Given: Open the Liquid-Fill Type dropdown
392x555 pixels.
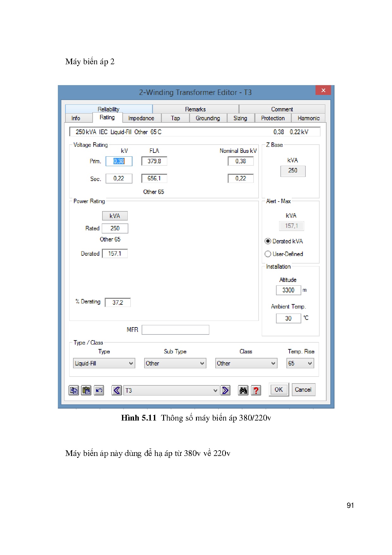Looking at the screenshot, I should [104, 363].
